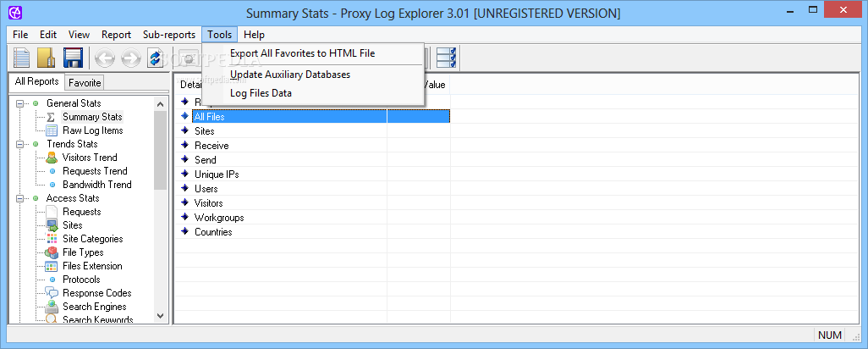Expand the Visitors row

[x=185, y=202]
